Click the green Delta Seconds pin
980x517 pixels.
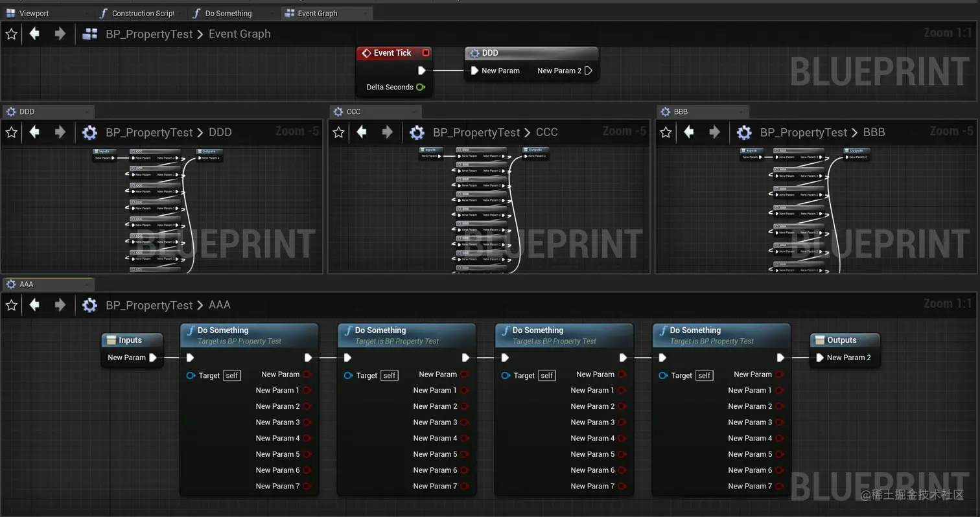click(x=421, y=87)
